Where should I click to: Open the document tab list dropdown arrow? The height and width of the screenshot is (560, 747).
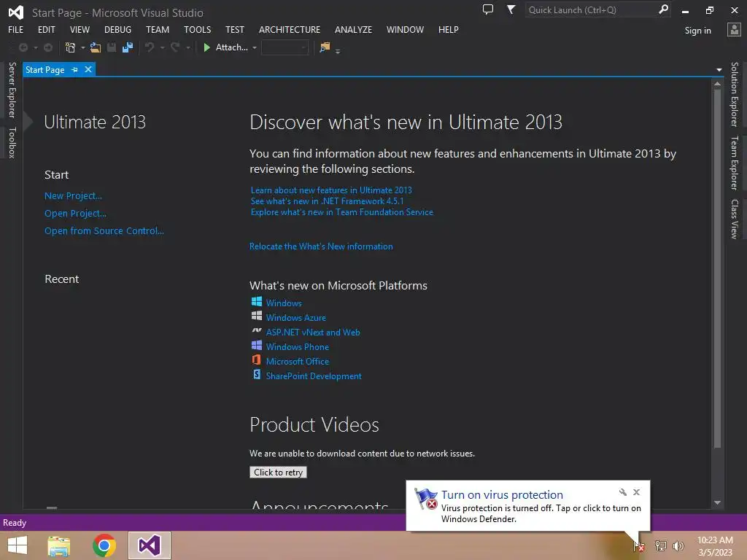pyautogui.click(x=719, y=70)
